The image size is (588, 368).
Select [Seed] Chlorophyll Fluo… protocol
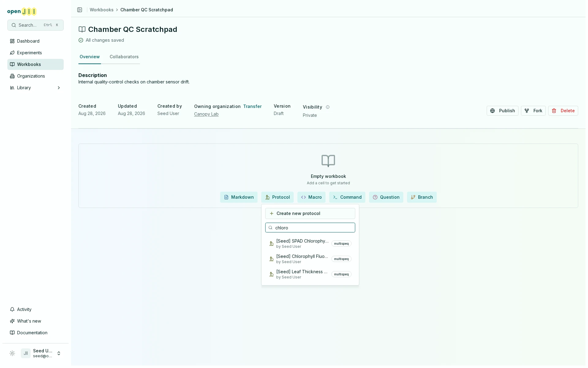click(310, 259)
